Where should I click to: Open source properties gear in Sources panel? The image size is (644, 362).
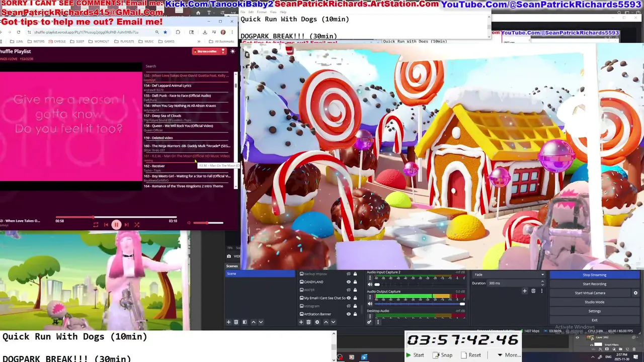coord(317,322)
